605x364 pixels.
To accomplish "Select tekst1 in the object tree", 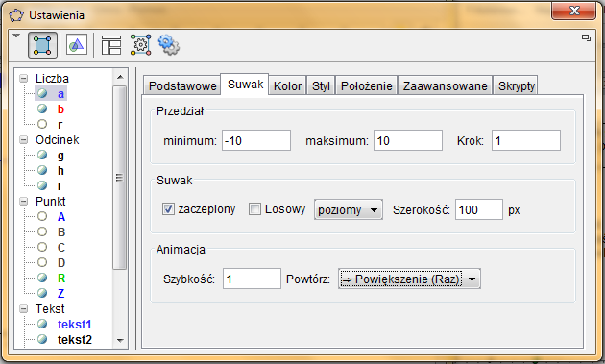I will tap(74, 325).
